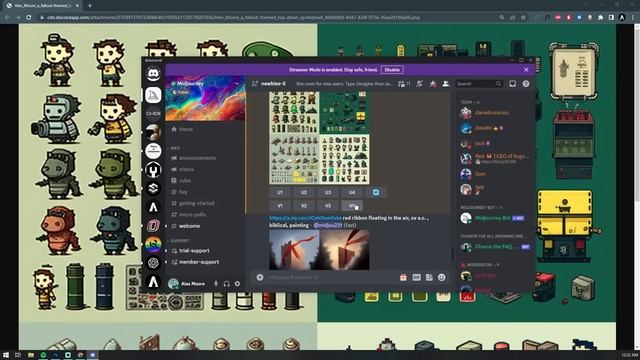This screenshot has width=640, height=360.
Task: Deafen with headphones icon in user panel
Action: [x=227, y=284]
